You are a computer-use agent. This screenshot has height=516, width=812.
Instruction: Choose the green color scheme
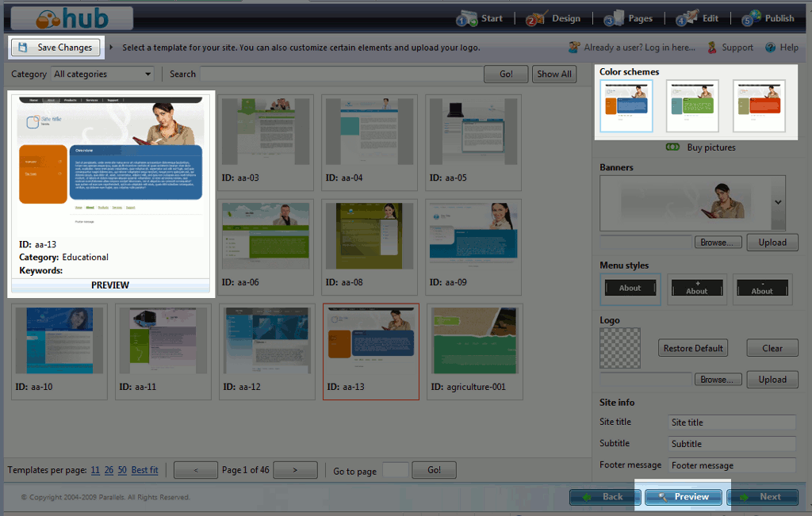pyautogui.click(x=692, y=105)
